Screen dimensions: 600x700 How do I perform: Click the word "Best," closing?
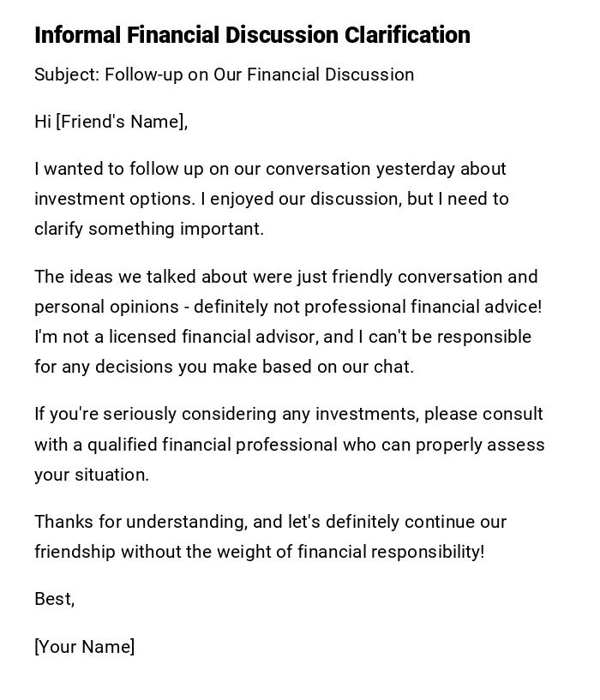point(54,599)
